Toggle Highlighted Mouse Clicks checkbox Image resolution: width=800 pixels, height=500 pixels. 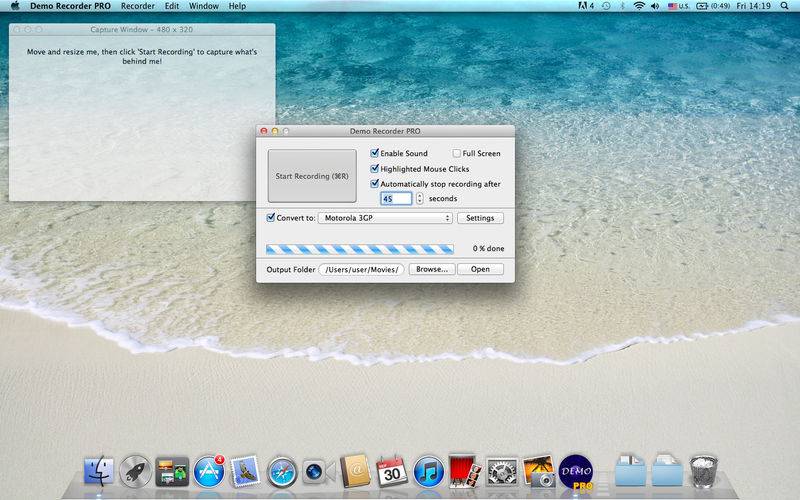(x=374, y=168)
